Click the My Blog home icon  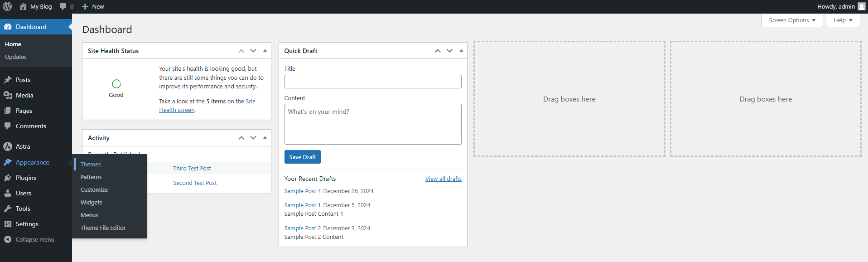point(23,6)
